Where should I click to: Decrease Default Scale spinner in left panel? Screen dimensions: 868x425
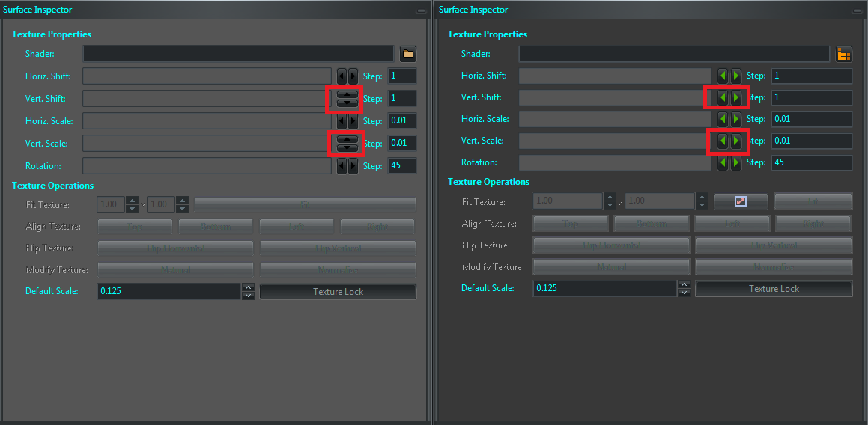click(249, 296)
